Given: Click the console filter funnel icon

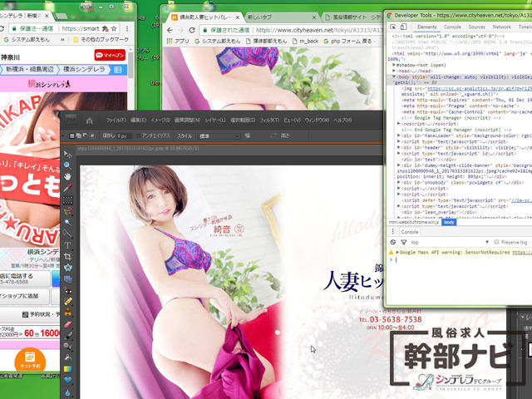Looking at the screenshot, I should (x=404, y=242).
